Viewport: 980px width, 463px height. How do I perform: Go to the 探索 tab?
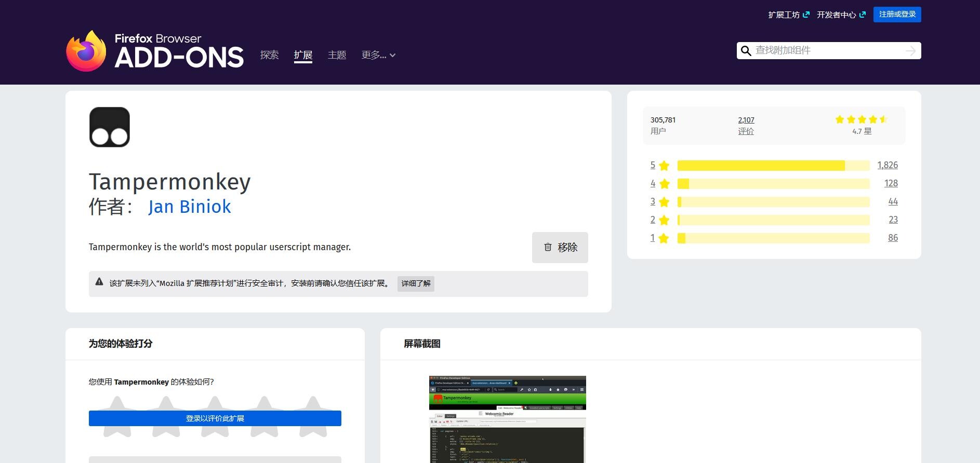(269, 55)
